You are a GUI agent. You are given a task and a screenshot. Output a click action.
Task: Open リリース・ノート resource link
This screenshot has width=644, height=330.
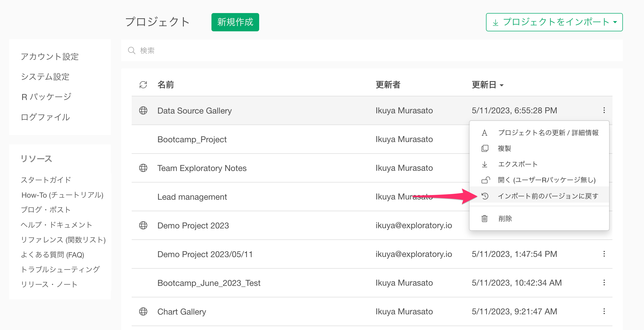(49, 284)
